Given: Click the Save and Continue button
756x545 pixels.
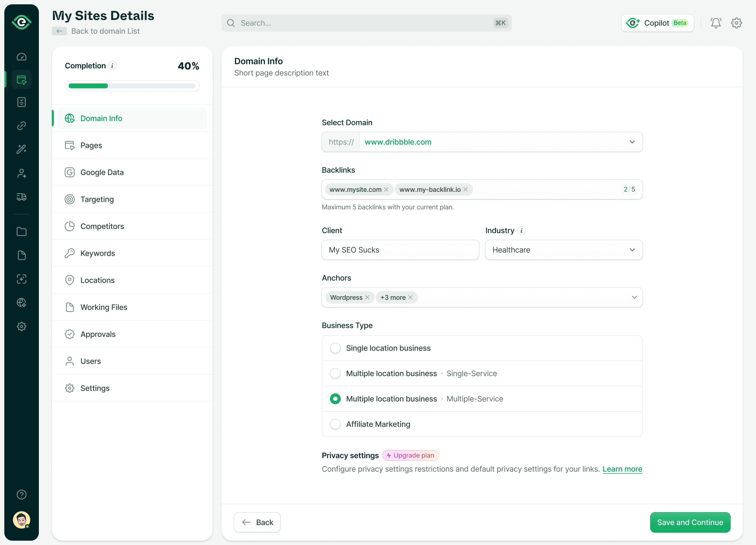Looking at the screenshot, I should click(x=690, y=522).
